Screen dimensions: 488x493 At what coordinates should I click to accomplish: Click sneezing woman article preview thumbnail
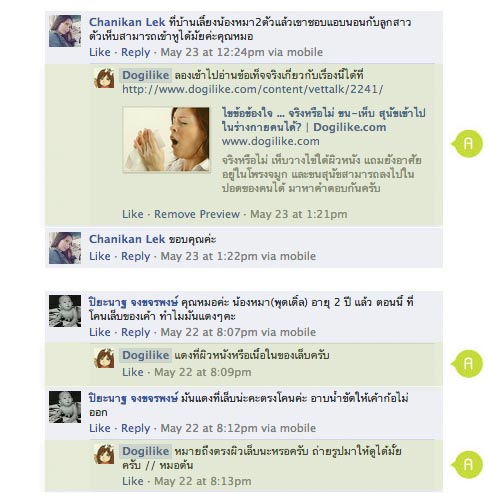(x=166, y=139)
